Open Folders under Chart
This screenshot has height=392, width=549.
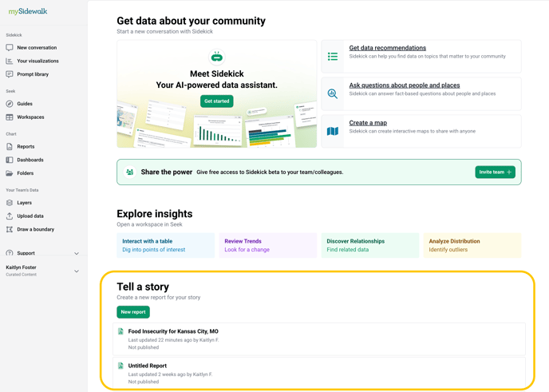[x=26, y=173]
